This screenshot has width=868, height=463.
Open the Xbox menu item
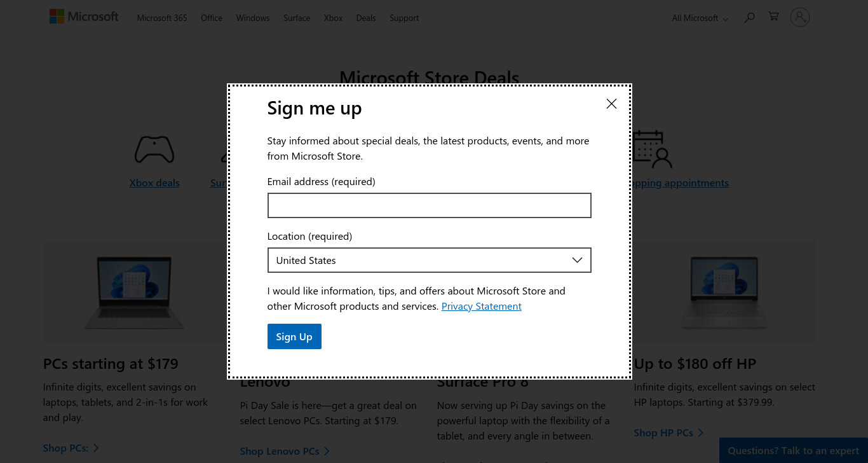(333, 18)
